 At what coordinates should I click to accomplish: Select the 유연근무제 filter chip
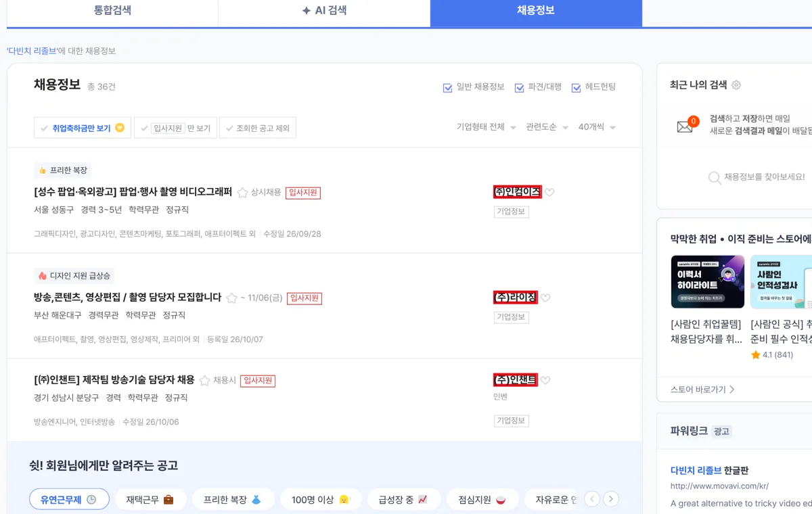[x=69, y=500]
